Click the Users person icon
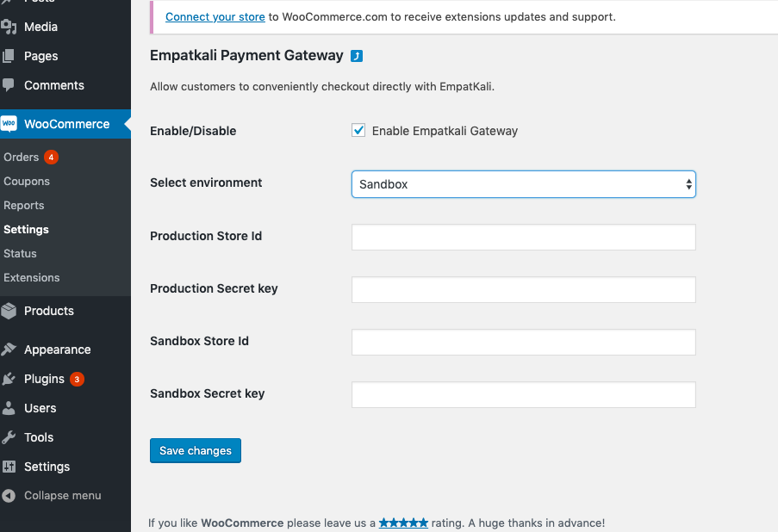The height and width of the screenshot is (532, 778). point(9,408)
